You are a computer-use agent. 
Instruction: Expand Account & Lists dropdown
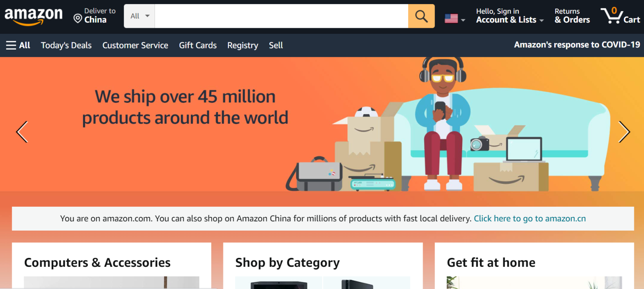(510, 16)
